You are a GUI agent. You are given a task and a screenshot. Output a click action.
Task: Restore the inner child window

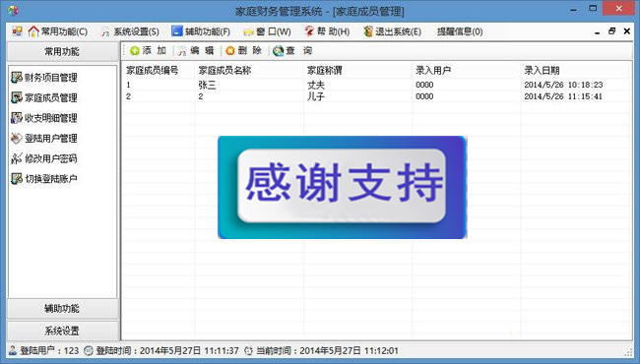[x=611, y=30]
